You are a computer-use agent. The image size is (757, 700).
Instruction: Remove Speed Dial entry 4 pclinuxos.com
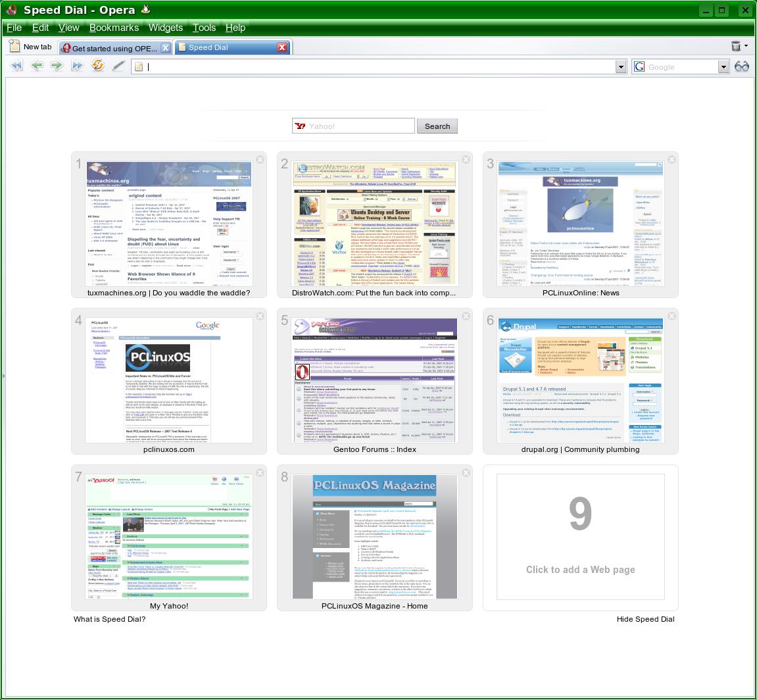point(260,316)
